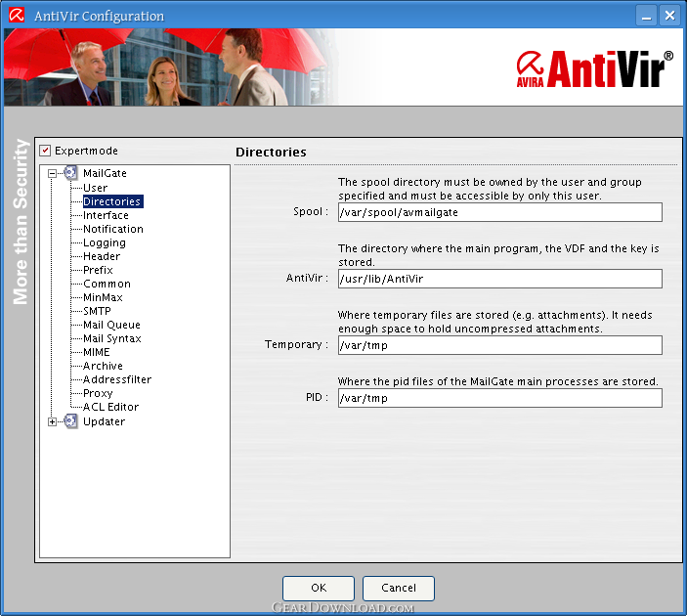687x616 pixels.
Task: Disable the Expertmode checkbox
Action: 45,151
